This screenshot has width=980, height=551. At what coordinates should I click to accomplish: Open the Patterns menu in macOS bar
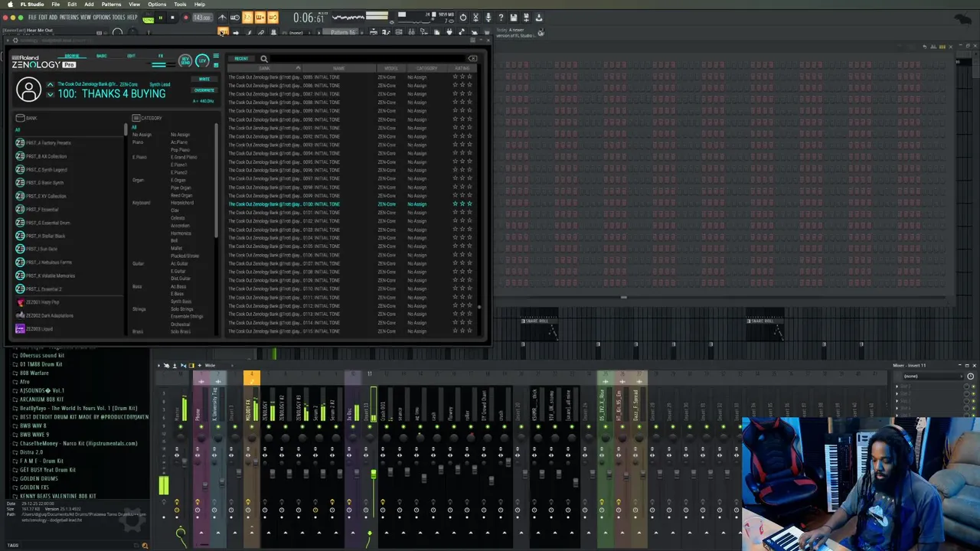click(111, 4)
